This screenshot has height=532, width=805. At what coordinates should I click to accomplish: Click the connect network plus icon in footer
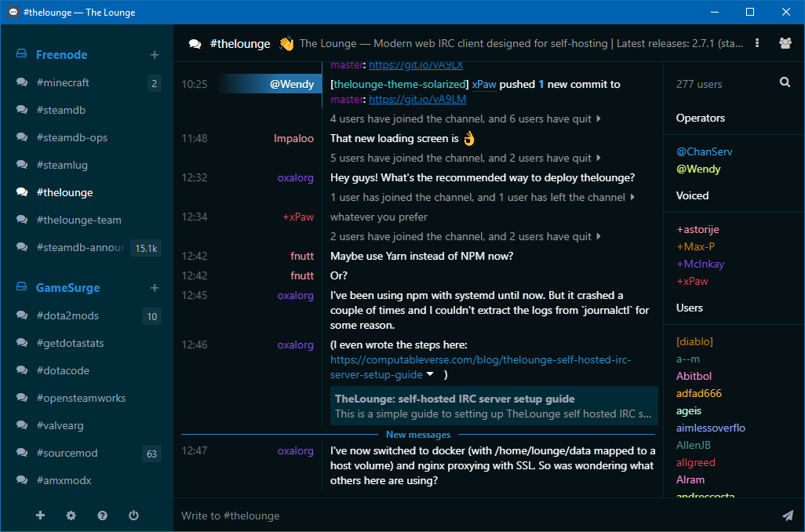(41, 516)
